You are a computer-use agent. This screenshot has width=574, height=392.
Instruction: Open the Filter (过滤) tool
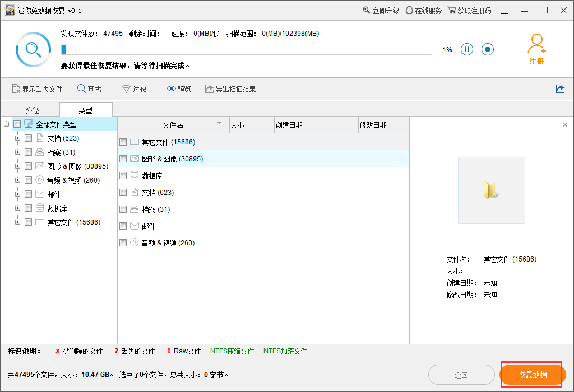134,89
